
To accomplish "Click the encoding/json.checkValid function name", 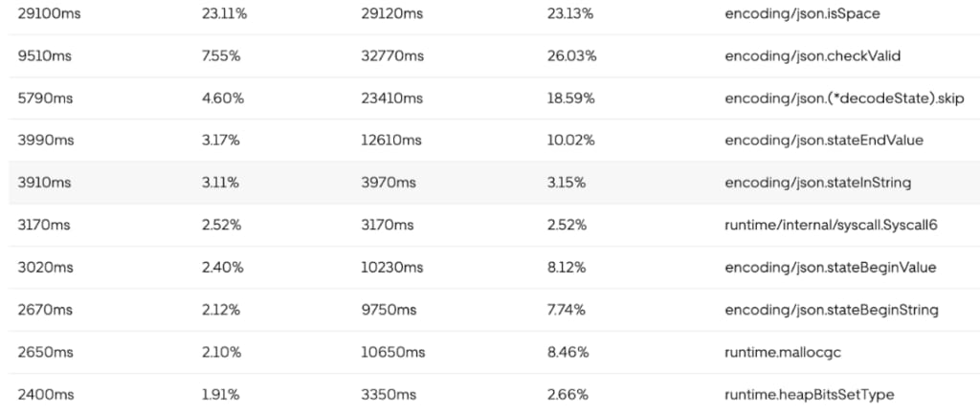I will [813, 56].
